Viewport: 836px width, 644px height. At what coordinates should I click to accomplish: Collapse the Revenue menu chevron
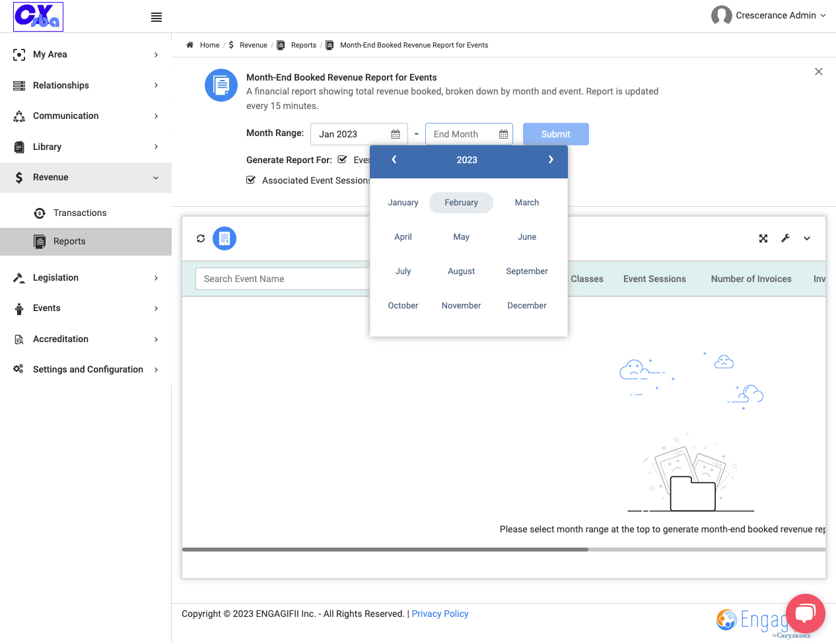[x=156, y=178]
